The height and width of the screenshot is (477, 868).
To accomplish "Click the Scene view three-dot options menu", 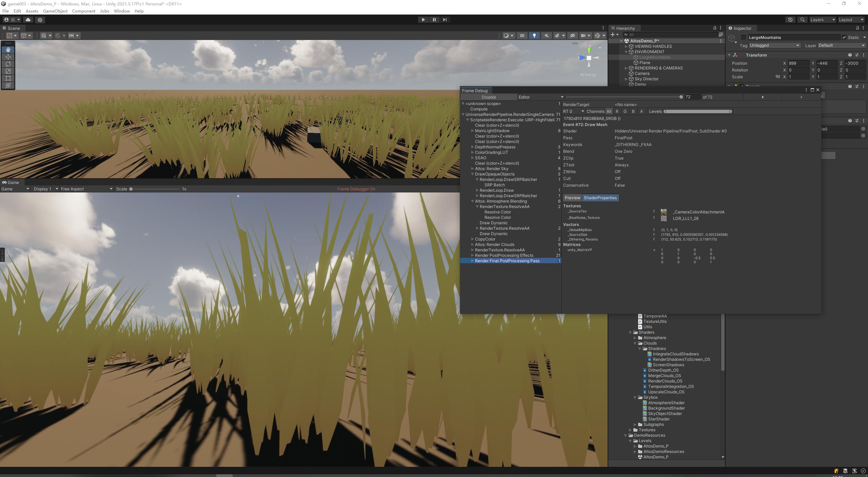I will pos(603,28).
